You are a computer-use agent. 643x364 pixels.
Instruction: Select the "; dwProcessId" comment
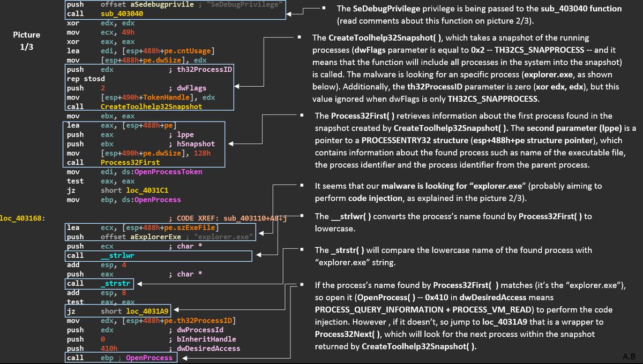196,330
